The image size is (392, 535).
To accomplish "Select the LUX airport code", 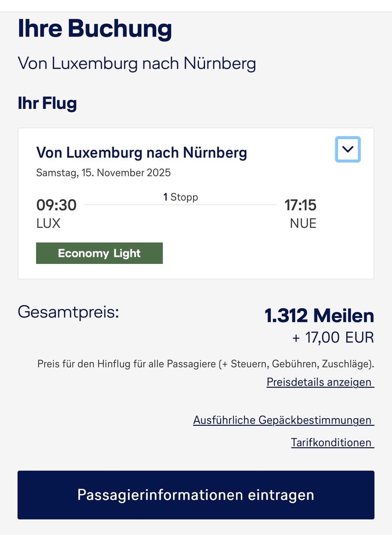I will coord(48,223).
